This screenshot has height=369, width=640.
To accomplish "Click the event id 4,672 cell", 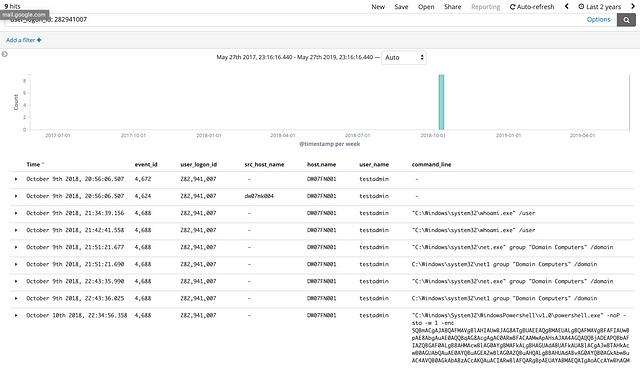I will pos(143,179).
